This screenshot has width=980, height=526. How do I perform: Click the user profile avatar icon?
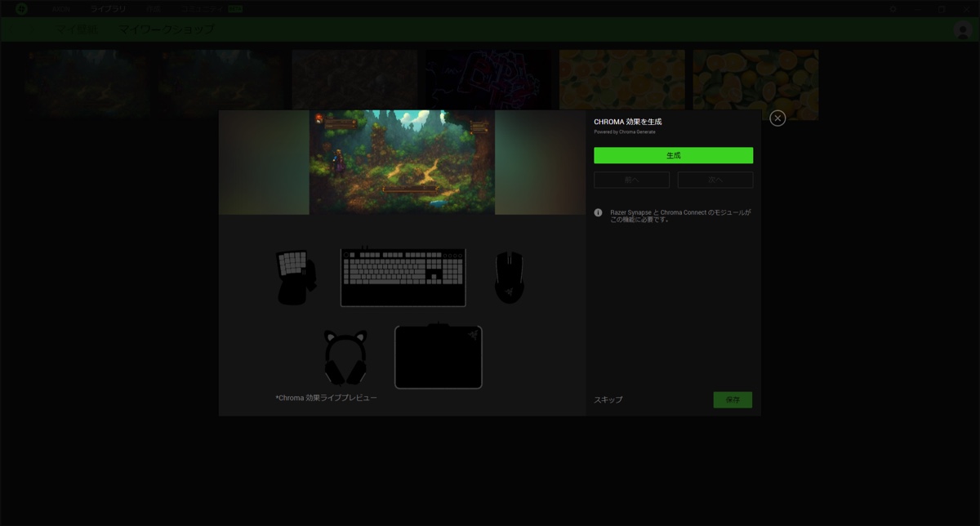pyautogui.click(x=963, y=29)
